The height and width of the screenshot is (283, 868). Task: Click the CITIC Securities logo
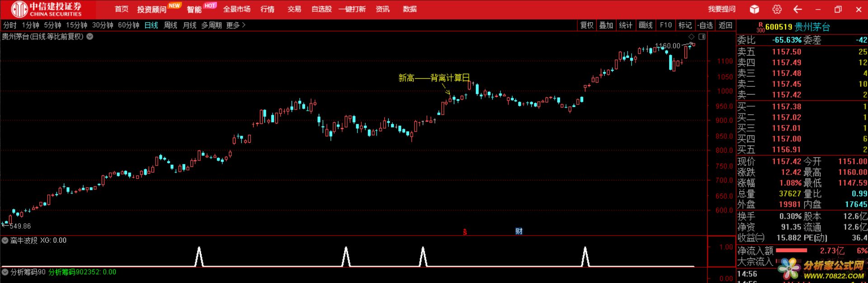click(x=47, y=9)
